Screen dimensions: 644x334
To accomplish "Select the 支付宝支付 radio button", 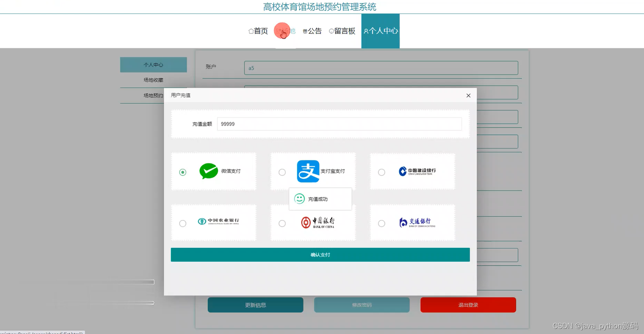I will (x=282, y=172).
